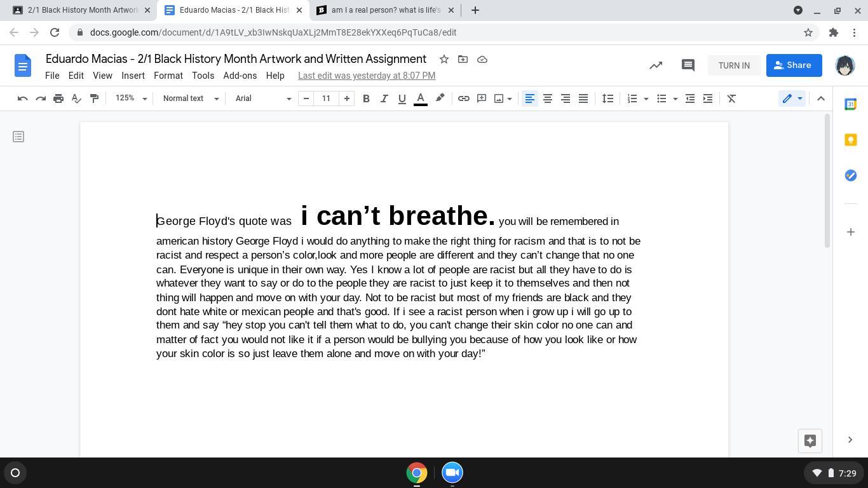Click the document title text
The width and height of the screenshot is (868, 488).
(x=236, y=59)
